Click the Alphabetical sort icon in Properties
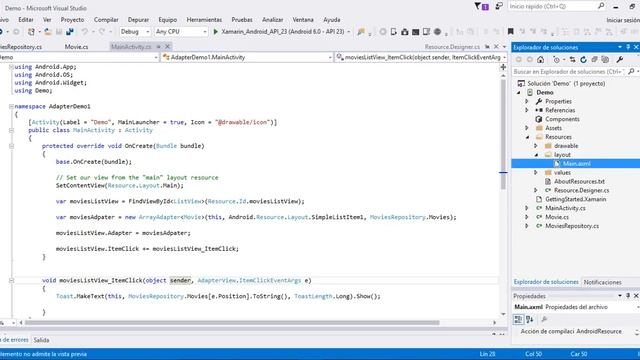Image resolution: width=640 pixels, height=360 pixels. [529, 319]
